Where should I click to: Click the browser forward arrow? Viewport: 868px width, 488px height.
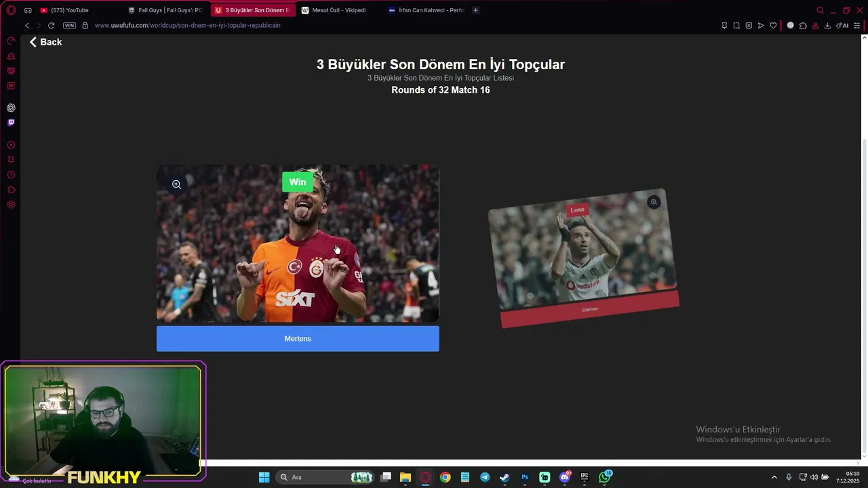click(x=39, y=25)
